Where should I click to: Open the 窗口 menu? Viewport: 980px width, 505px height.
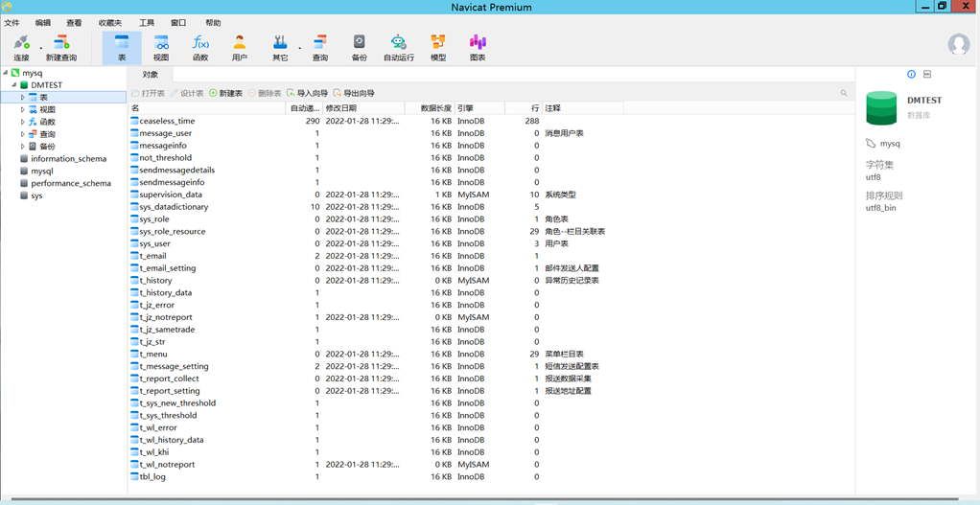[178, 23]
